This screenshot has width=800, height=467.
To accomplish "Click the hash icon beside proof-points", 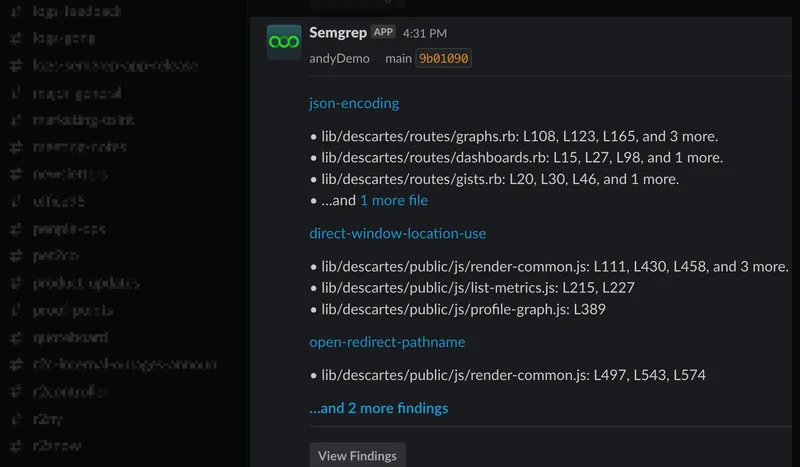I will 16,310.
